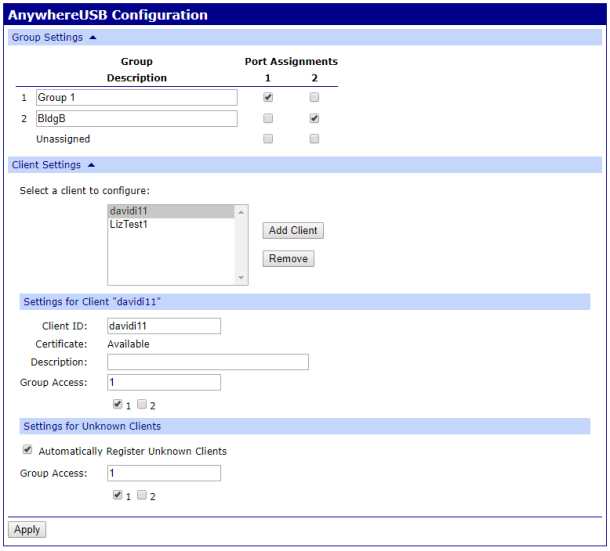This screenshot has height=551, width=610.
Task: Uncheck port 2 for BldgB group
Action: 314,118
